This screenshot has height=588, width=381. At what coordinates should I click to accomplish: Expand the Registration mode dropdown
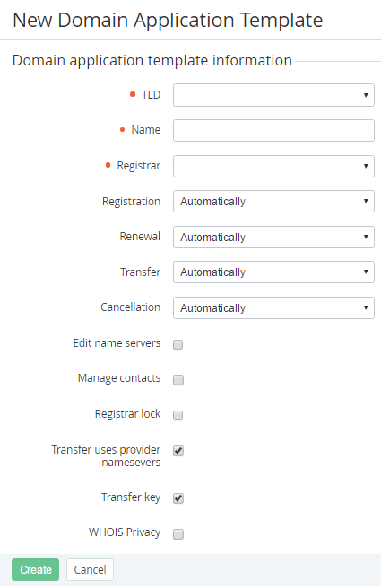(x=273, y=202)
